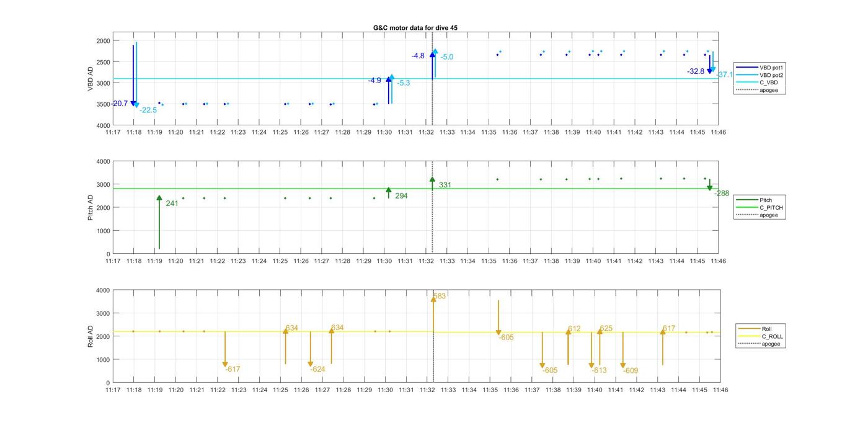
Task: Select the 'VBD pot1' legend entry
Action: 761,67
